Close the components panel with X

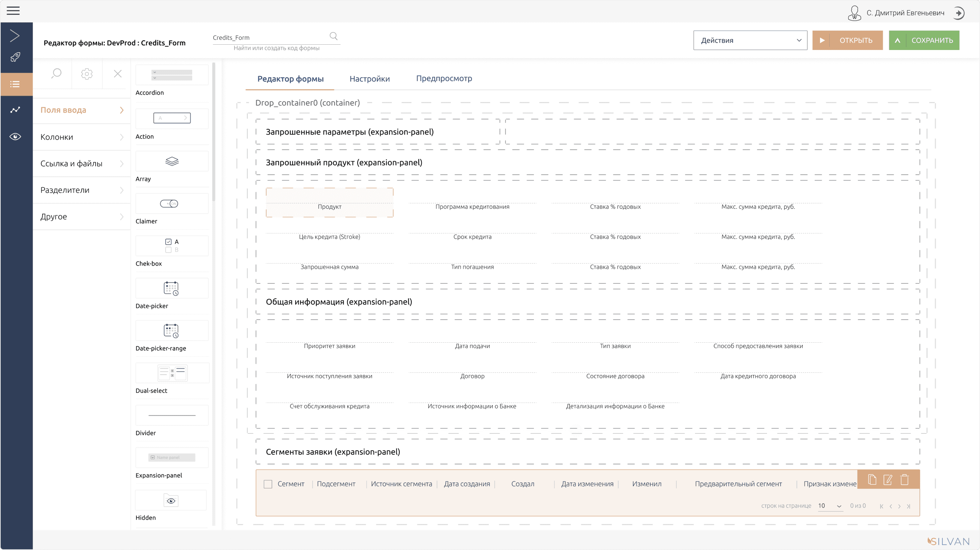click(118, 73)
